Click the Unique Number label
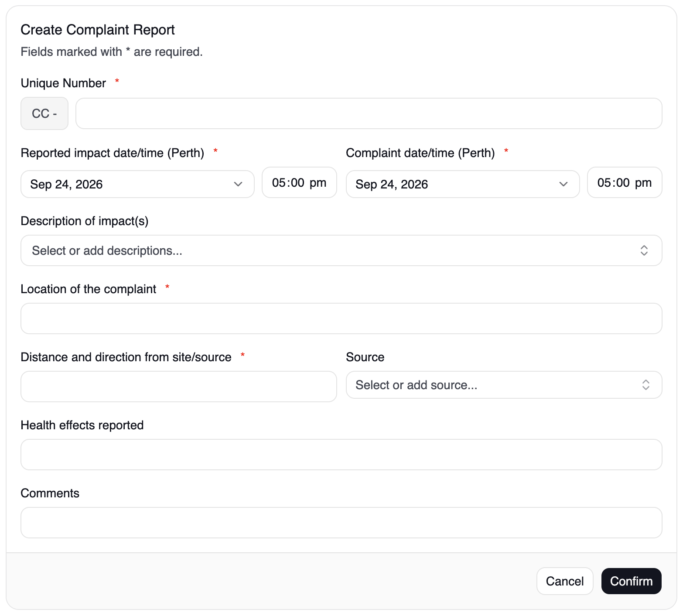Image resolution: width=683 pixels, height=616 pixels. click(63, 83)
